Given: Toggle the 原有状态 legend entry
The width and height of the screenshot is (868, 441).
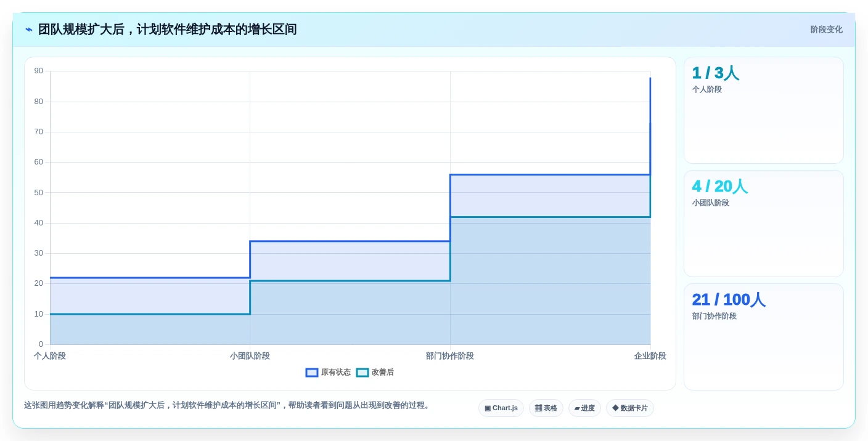Looking at the screenshot, I should click(x=328, y=373).
